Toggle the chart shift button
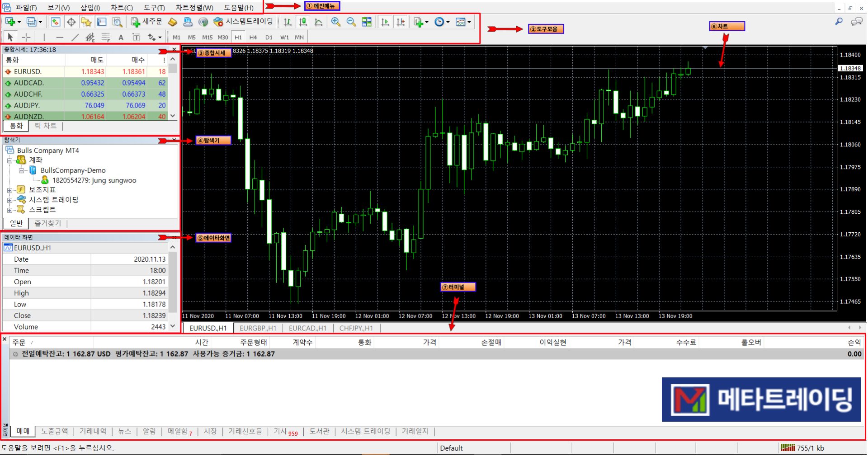The image size is (868, 461). (x=401, y=22)
